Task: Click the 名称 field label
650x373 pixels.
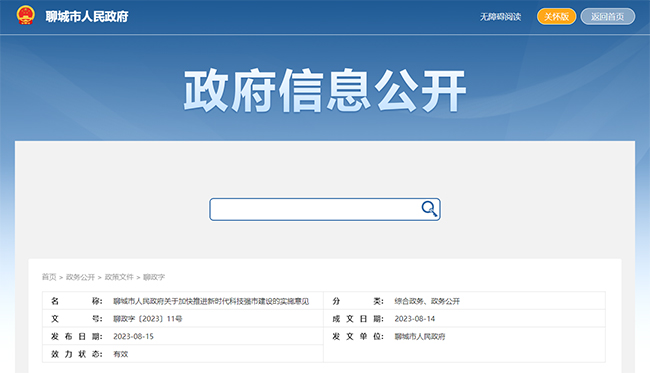Action: tap(77, 301)
